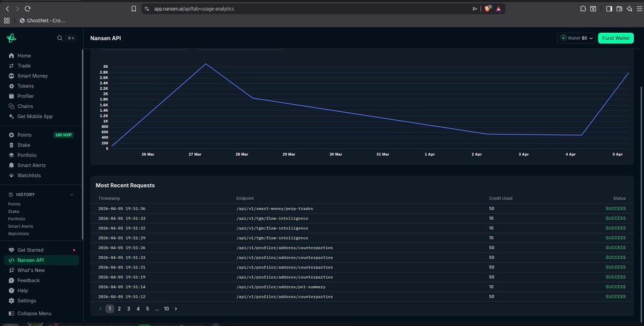
Task: Open Watchlists in main menu
Action: tap(29, 176)
